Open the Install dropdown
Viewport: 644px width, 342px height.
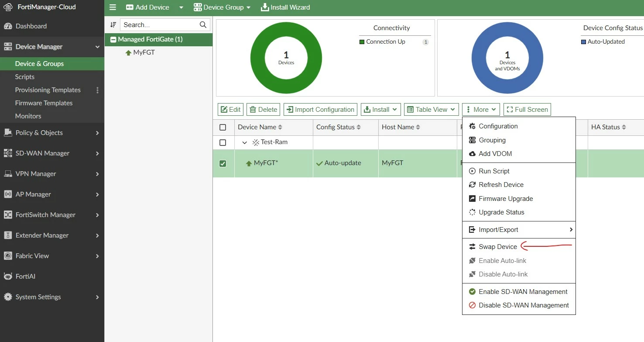click(x=380, y=110)
